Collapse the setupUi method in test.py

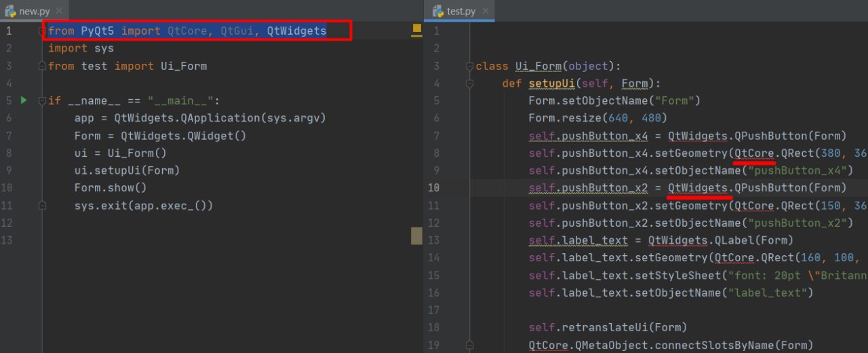coord(469,83)
